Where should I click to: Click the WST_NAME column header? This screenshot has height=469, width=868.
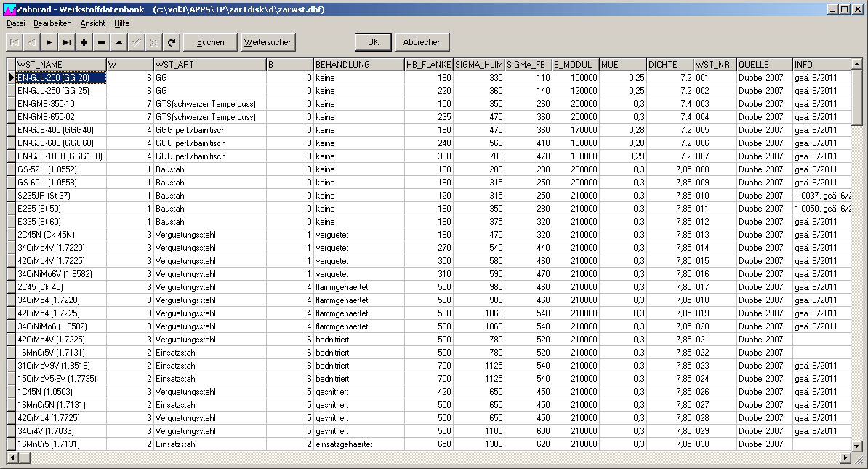click(x=60, y=64)
